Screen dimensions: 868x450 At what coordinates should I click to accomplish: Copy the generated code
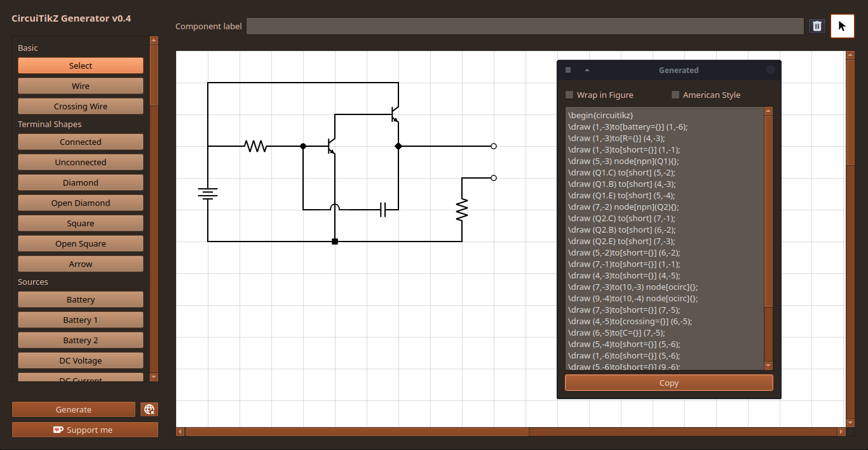click(x=669, y=383)
